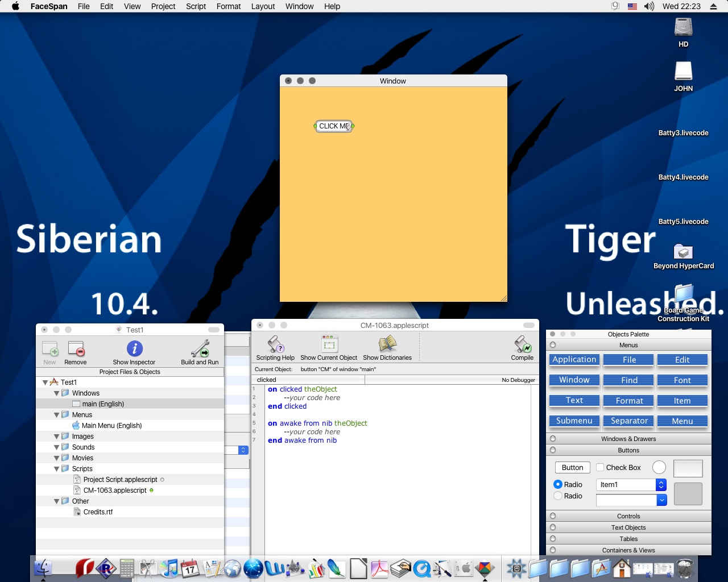Click the CLICK ME button in Window

pyautogui.click(x=334, y=126)
